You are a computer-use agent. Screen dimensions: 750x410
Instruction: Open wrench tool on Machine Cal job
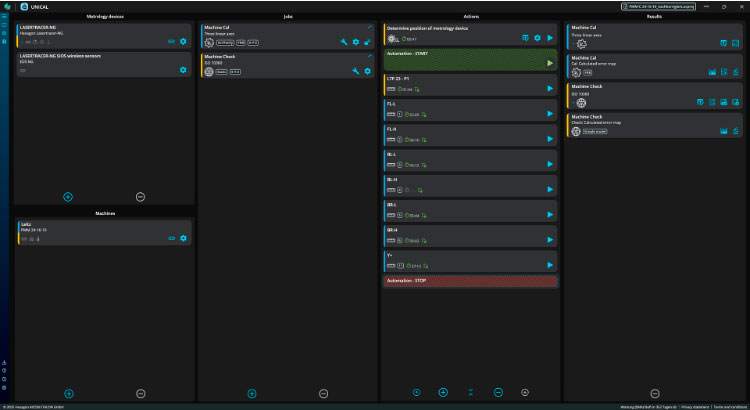tap(344, 42)
